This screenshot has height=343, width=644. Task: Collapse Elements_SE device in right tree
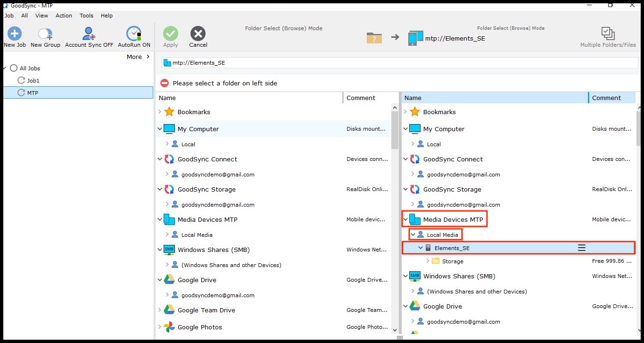[x=421, y=248]
